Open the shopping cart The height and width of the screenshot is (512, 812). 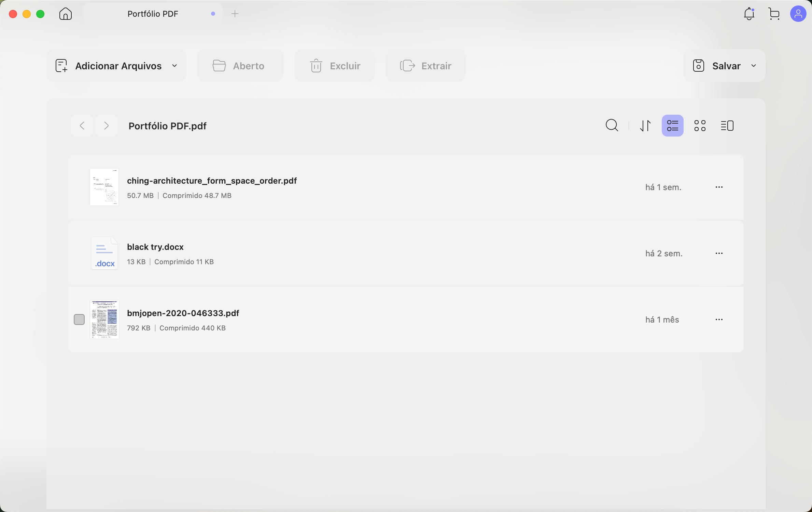click(x=774, y=14)
